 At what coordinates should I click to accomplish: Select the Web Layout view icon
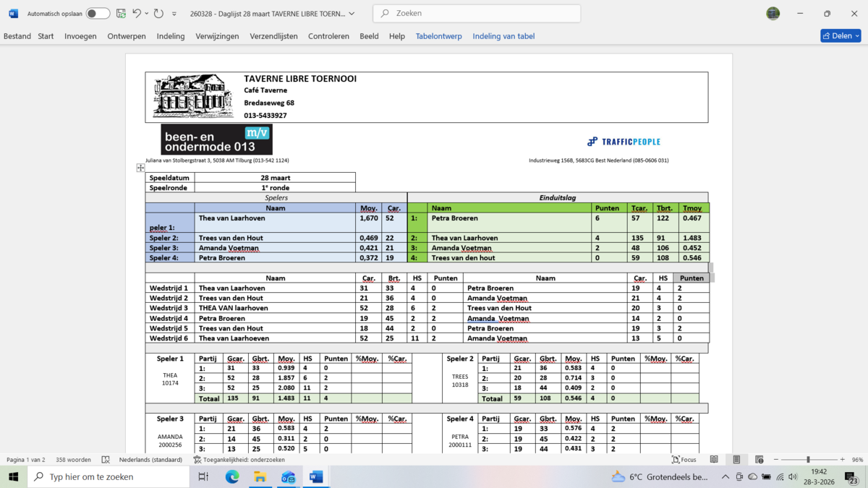tap(759, 460)
